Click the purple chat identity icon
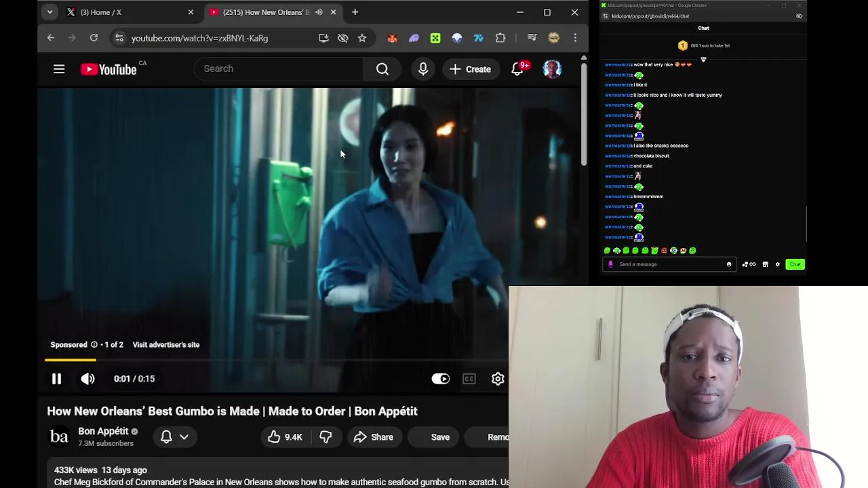Image resolution: width=868 pixels, height=488 pixels. click(x=610, y=264)
